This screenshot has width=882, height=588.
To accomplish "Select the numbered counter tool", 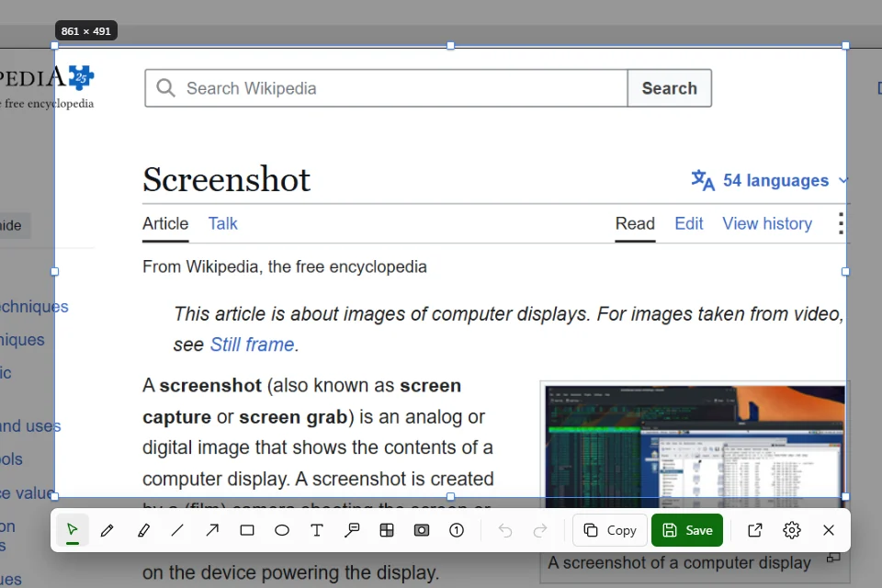I will (x=457, y=530).
